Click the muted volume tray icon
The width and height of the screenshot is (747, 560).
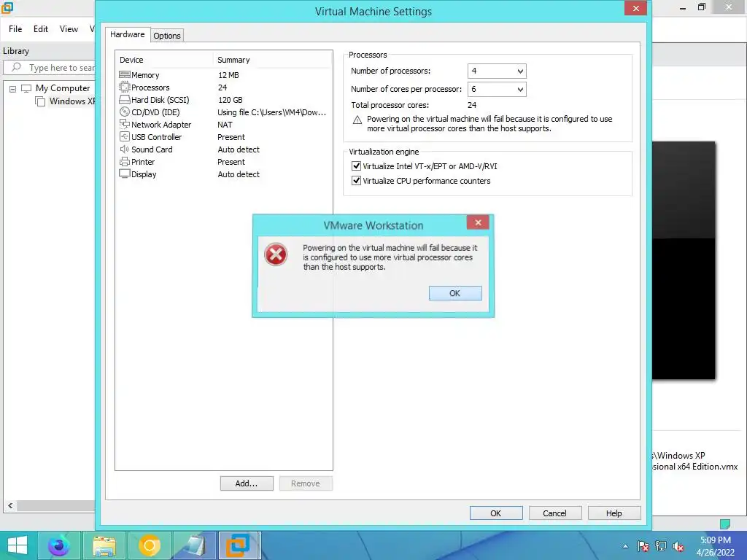678,546
